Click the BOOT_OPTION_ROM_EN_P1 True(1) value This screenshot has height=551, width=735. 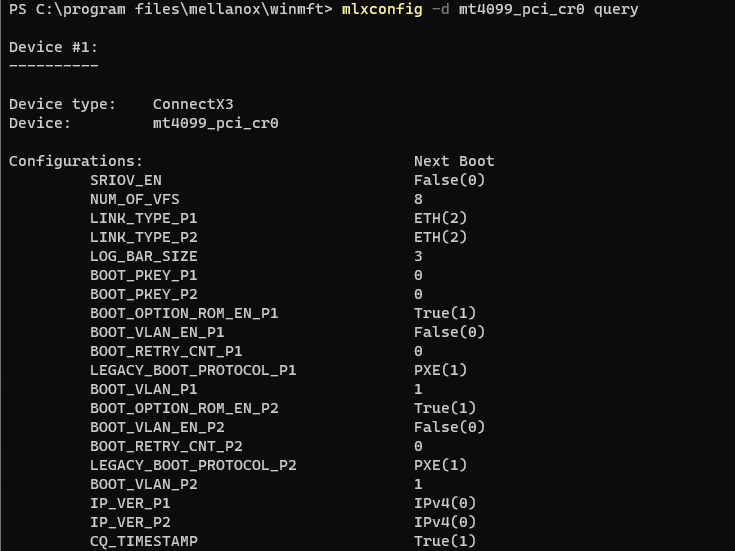click(x=445, y=313)
